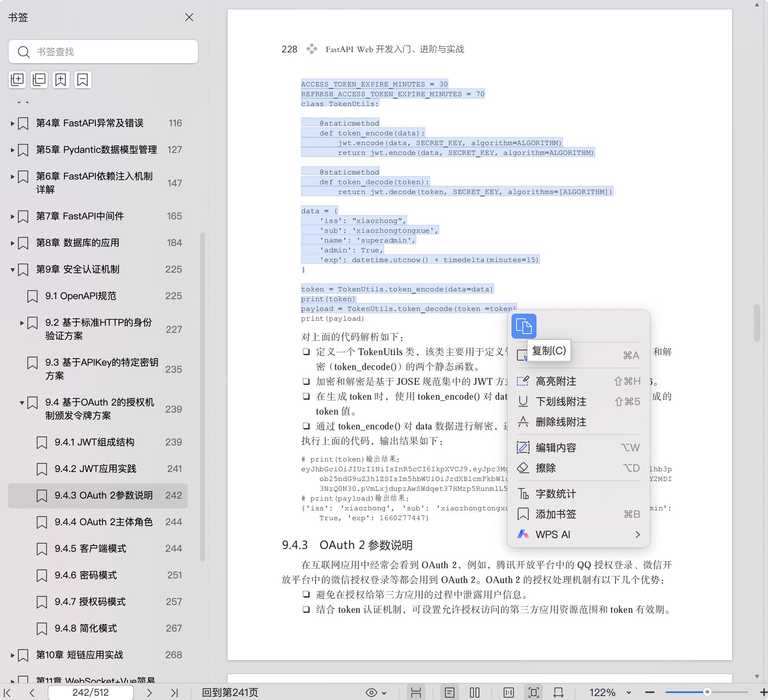
Task: Open eye mode dropdown arrow
Action: point(384,693)
